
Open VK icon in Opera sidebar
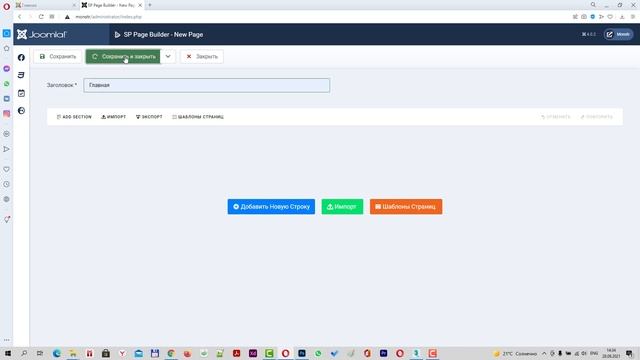pyautogui.click(x=7, y=99)
